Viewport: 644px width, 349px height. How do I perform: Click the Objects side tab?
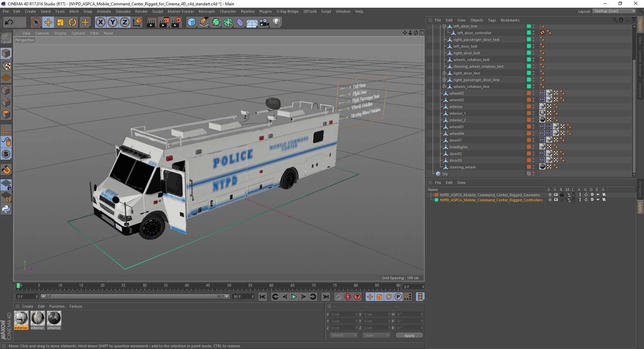tap(640, 24)
